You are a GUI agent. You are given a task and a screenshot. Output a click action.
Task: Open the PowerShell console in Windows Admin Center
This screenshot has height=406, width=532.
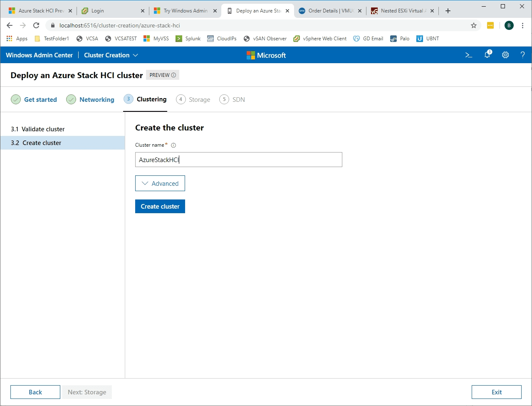(468, 54)
